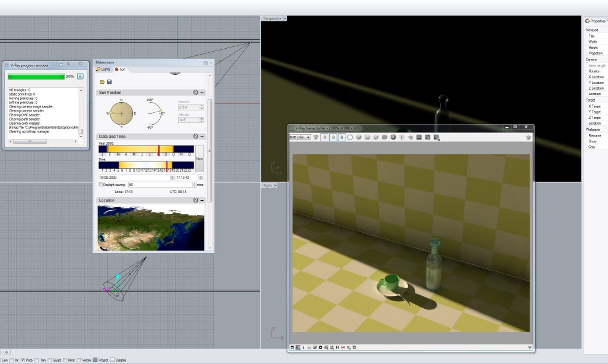
Task: Switch to alpha channel white circle icon
Action: tap(350, 137)
